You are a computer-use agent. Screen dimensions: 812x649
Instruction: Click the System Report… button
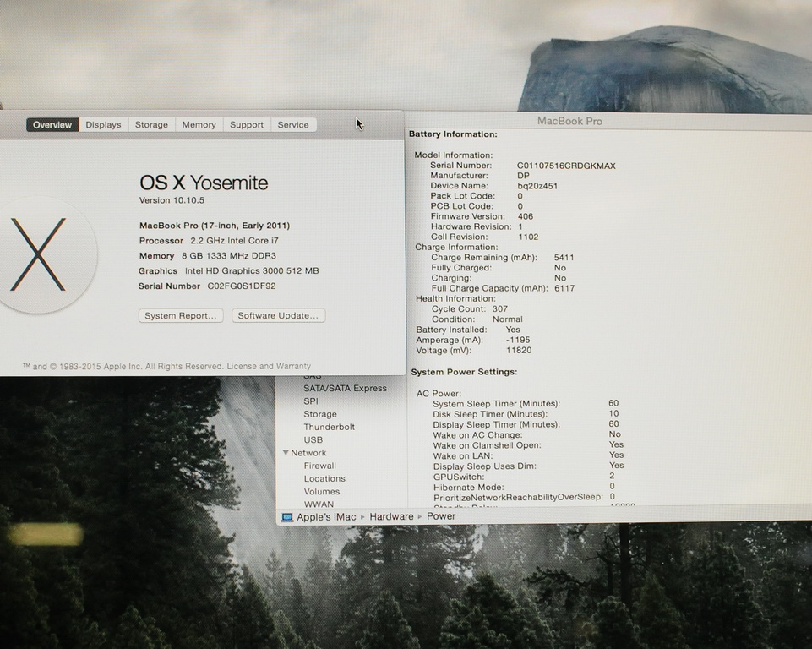pos(181,315)
